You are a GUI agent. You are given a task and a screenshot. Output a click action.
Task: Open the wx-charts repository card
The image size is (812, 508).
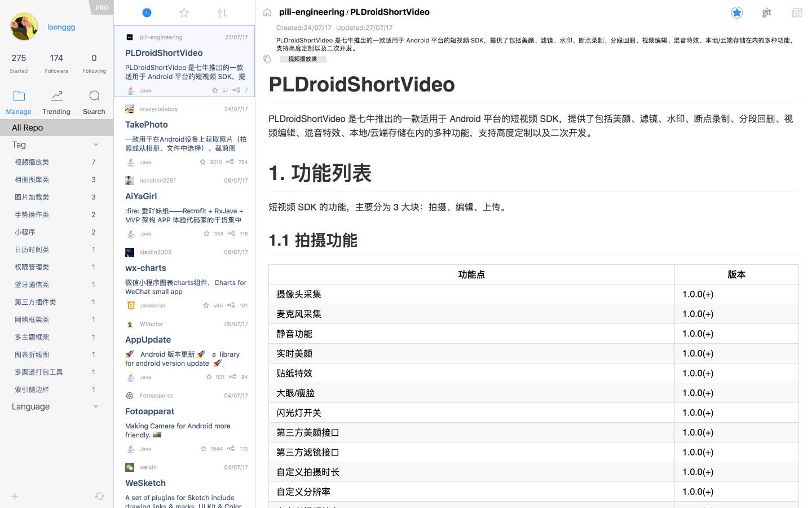(x=184, y=277)
